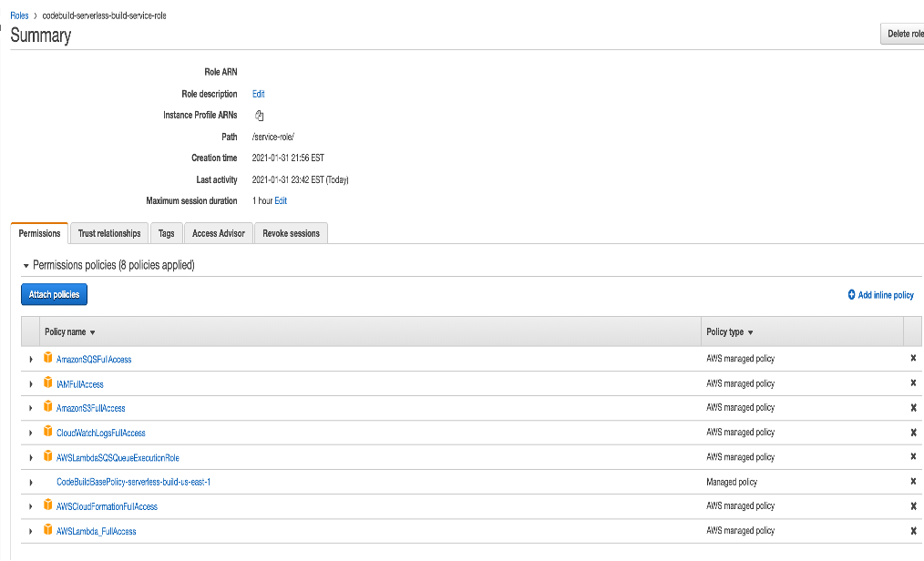This screenshot has width=924, height=561.
Task: Open the Access Advisor tab
Action: [x=219, y=233]
